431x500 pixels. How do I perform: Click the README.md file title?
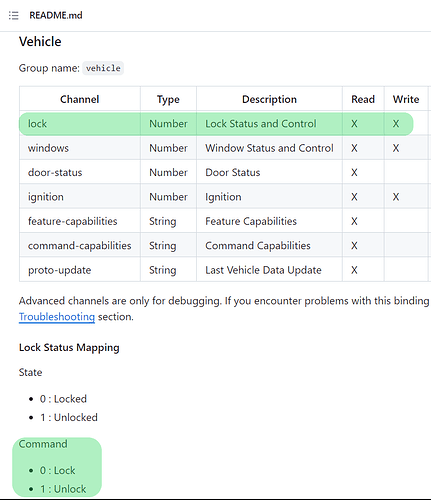(56, 15)
